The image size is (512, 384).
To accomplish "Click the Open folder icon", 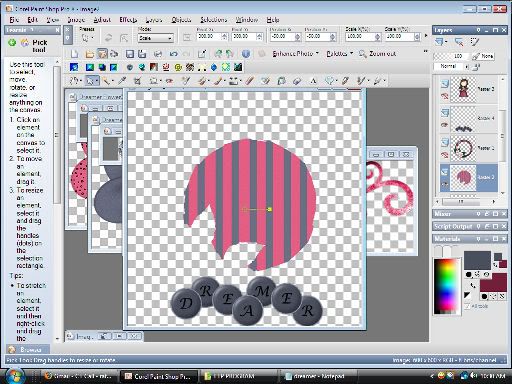I will (89, 54).
